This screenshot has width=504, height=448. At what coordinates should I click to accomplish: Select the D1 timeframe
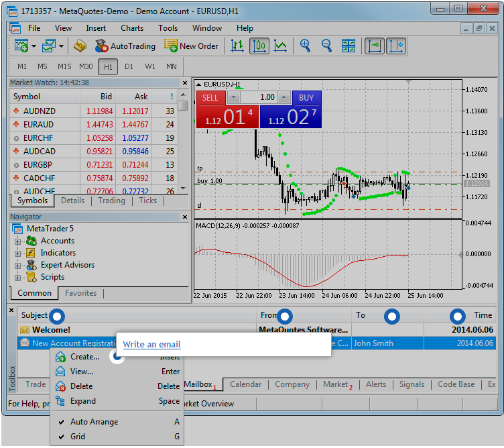tap(129, 66)
